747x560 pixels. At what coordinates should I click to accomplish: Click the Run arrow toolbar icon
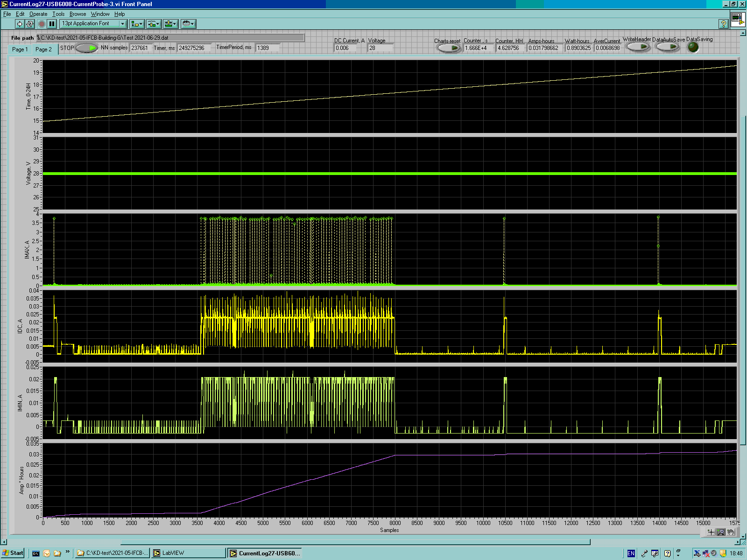point(19,24)
